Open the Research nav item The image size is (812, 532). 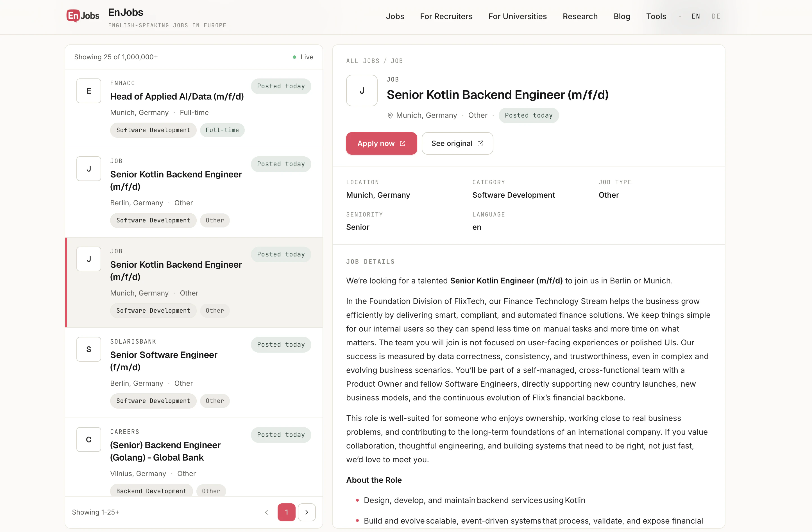click(x=580, y=16)
